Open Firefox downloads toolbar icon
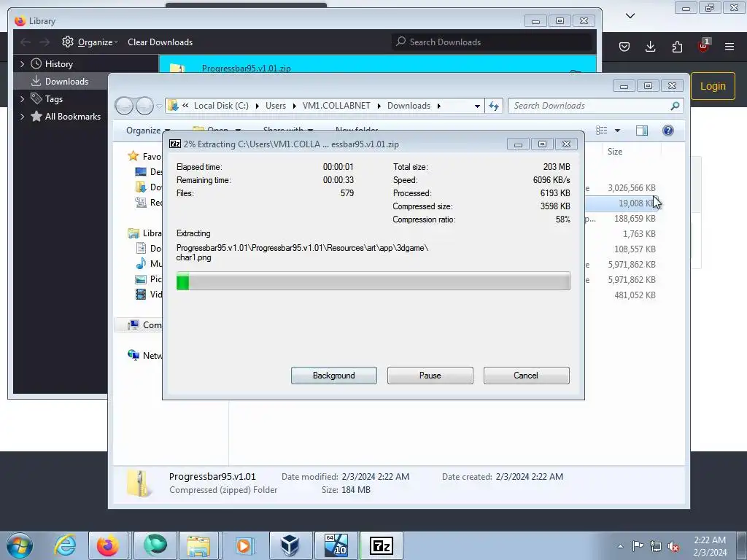The width and height of the screenshot is (747, 560). click(650, 47)
